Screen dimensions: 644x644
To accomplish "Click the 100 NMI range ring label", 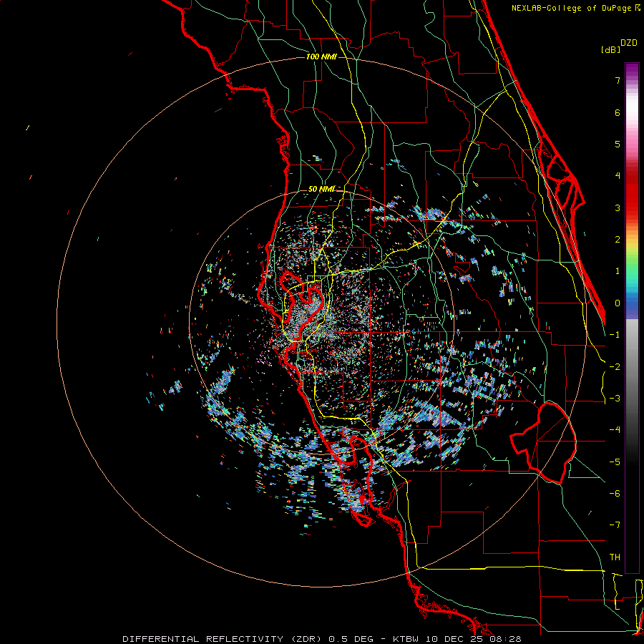I will click(x=321, y=57).
